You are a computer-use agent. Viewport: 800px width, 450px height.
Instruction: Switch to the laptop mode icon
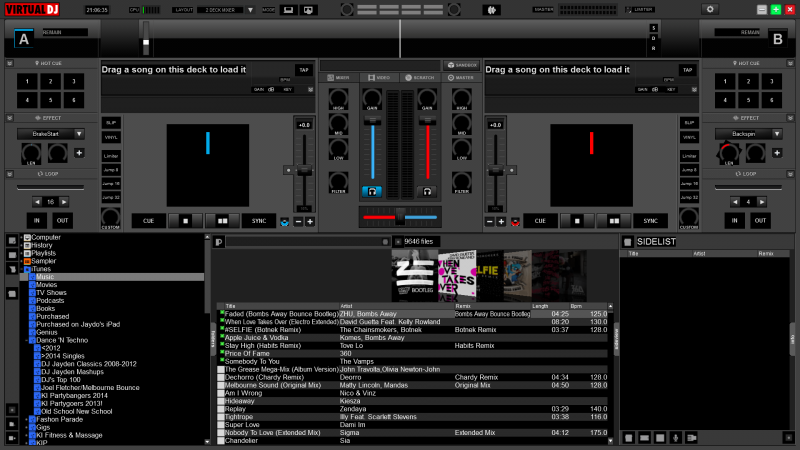pos(288,10)
